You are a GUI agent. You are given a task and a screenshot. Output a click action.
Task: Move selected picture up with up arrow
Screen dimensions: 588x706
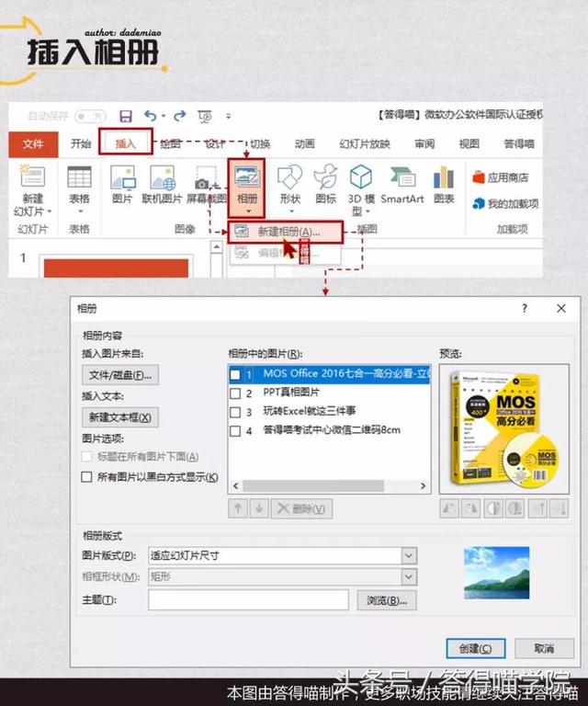tap(238, 508)
